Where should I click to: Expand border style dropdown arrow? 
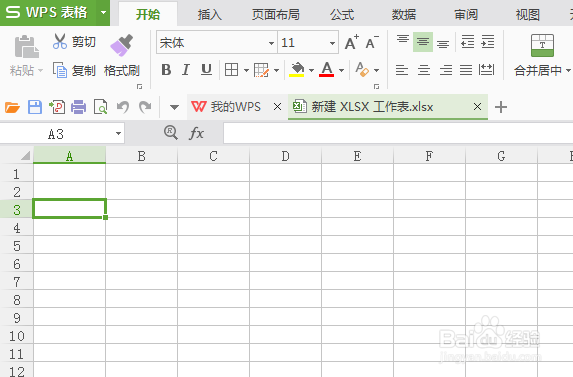246,70
